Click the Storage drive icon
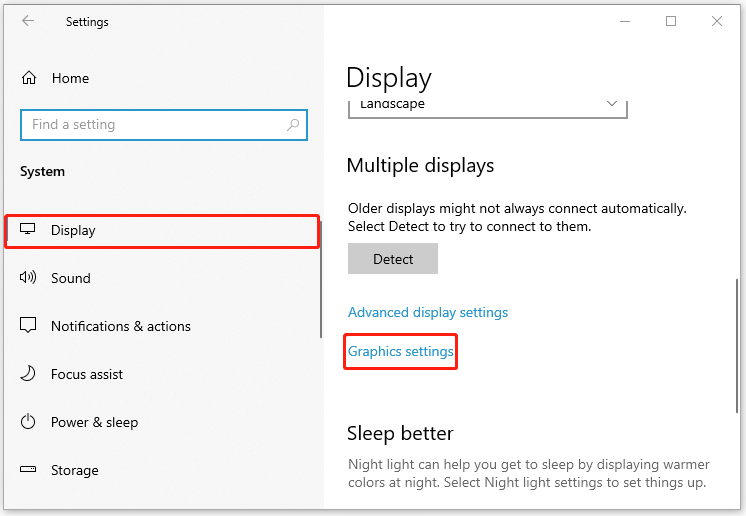746x516 pixels. 28,469
